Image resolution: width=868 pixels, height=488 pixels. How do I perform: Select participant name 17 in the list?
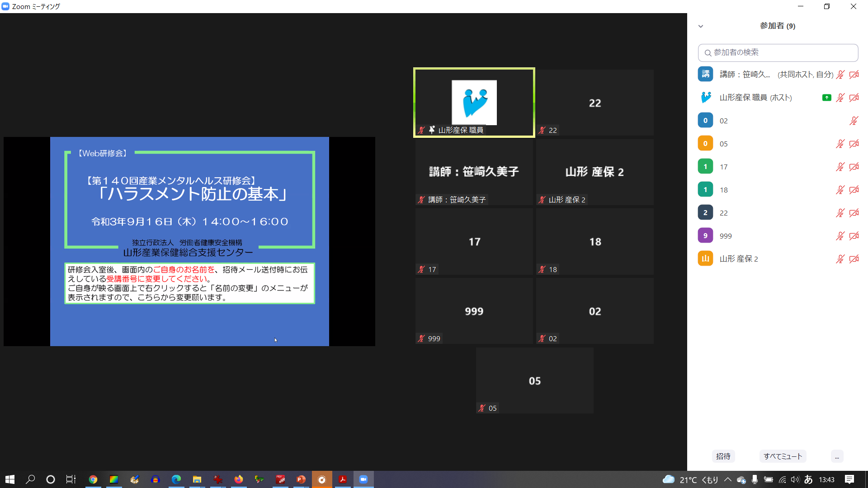click(x=724, y=167)
